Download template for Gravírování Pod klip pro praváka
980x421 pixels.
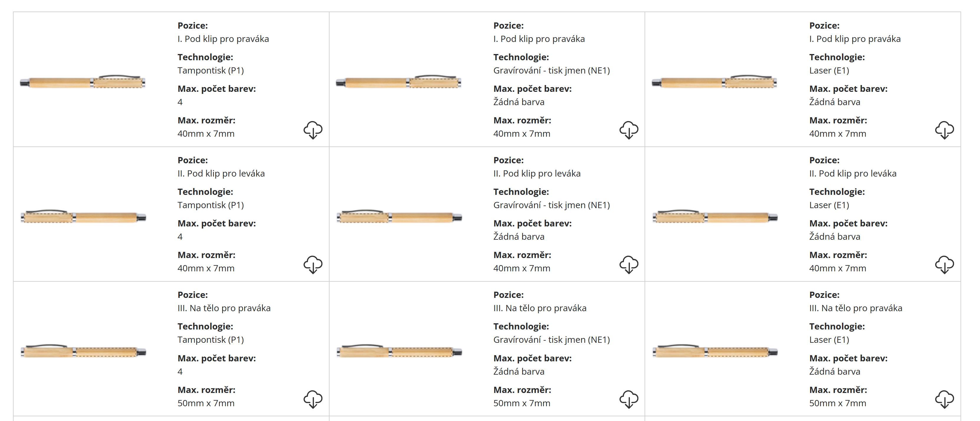point(628,130)
